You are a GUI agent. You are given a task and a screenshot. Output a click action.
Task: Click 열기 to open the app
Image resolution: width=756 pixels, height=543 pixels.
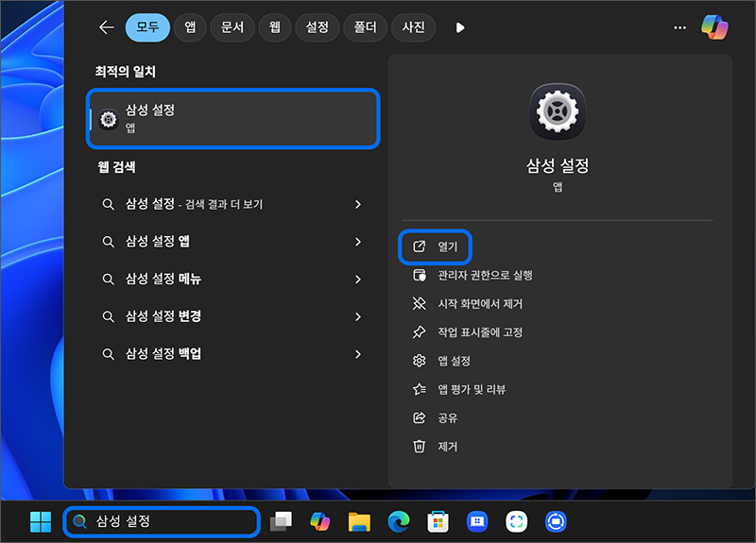435,246
